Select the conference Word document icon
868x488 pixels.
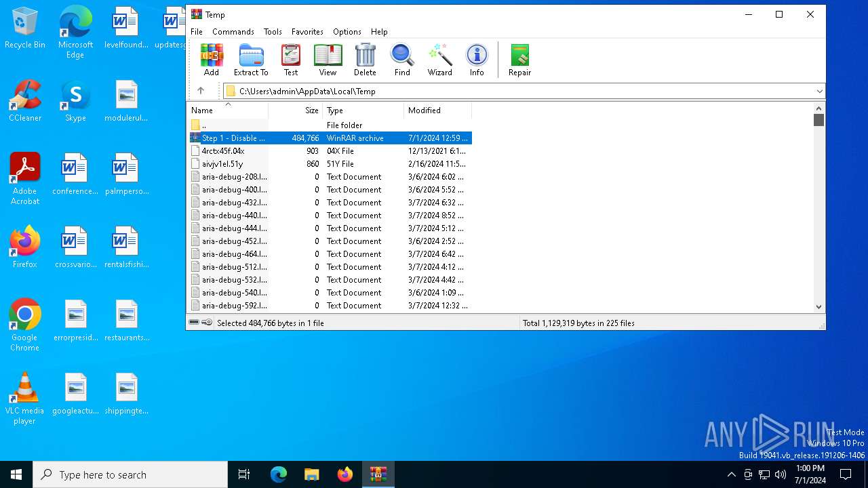[75, 174]
